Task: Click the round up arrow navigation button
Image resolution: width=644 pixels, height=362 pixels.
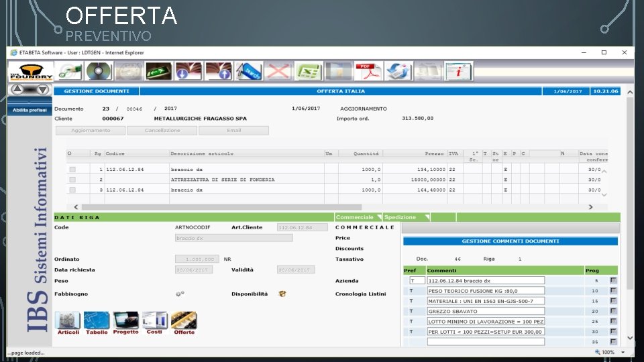Action: point(17,89)
